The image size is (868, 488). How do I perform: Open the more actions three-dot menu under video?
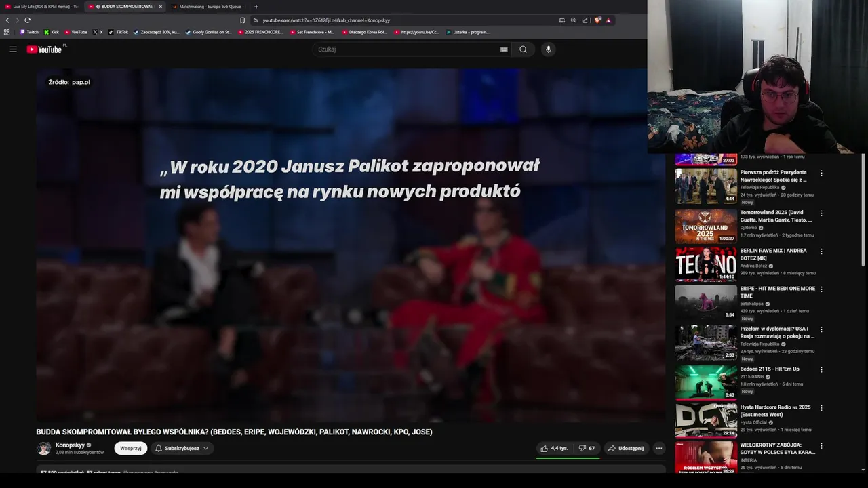pos(658,448)
